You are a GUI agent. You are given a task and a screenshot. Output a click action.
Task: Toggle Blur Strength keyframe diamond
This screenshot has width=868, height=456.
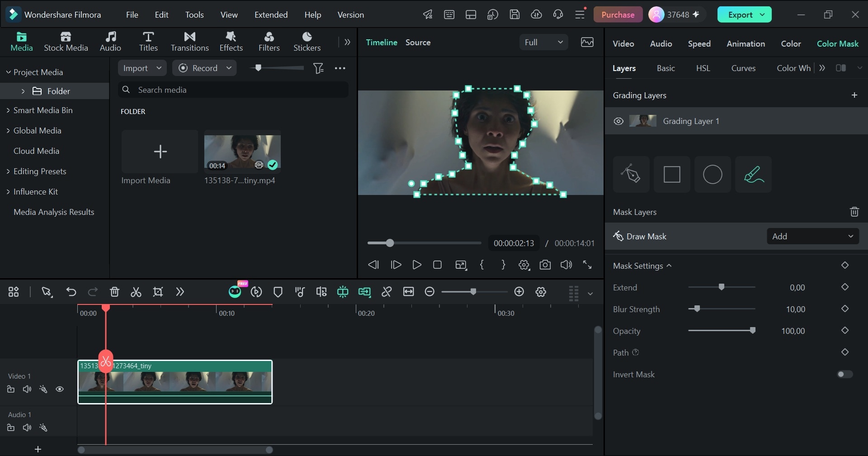[x=845, y=309]
